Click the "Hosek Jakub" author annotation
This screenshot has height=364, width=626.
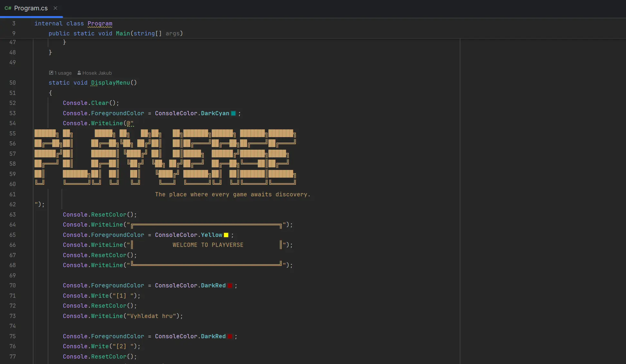coord(97,73)
